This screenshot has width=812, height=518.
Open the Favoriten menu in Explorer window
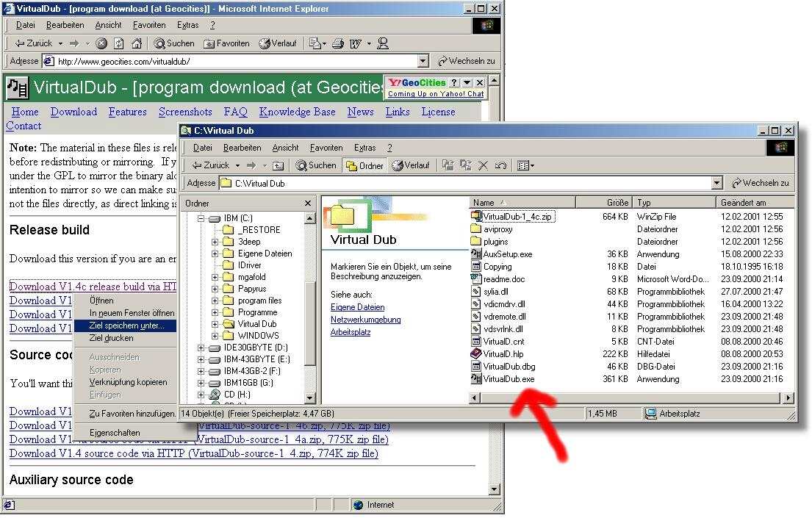(x=326, y=148)
